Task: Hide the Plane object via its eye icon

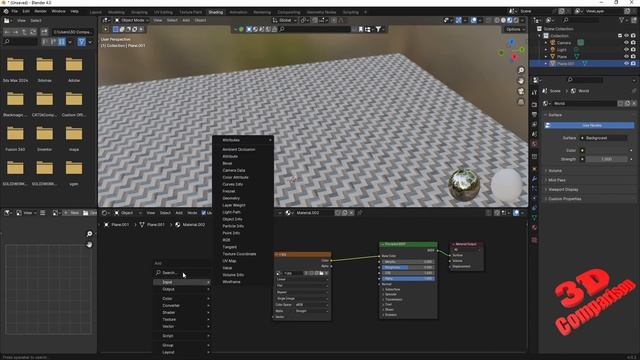Action: pyautogui.click(x=626, y=56)
